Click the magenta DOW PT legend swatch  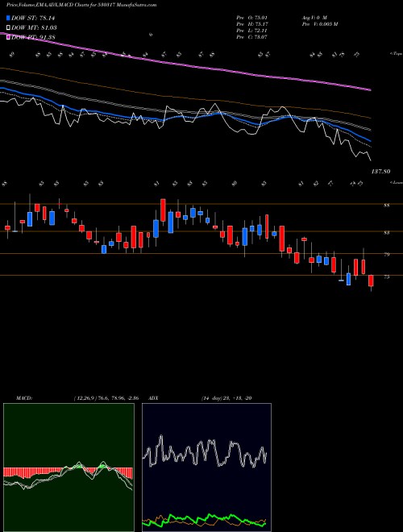9,37
